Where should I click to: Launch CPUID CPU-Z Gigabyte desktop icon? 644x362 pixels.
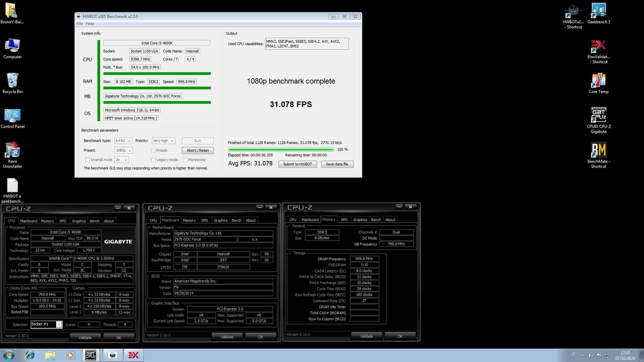pos(599,120)
